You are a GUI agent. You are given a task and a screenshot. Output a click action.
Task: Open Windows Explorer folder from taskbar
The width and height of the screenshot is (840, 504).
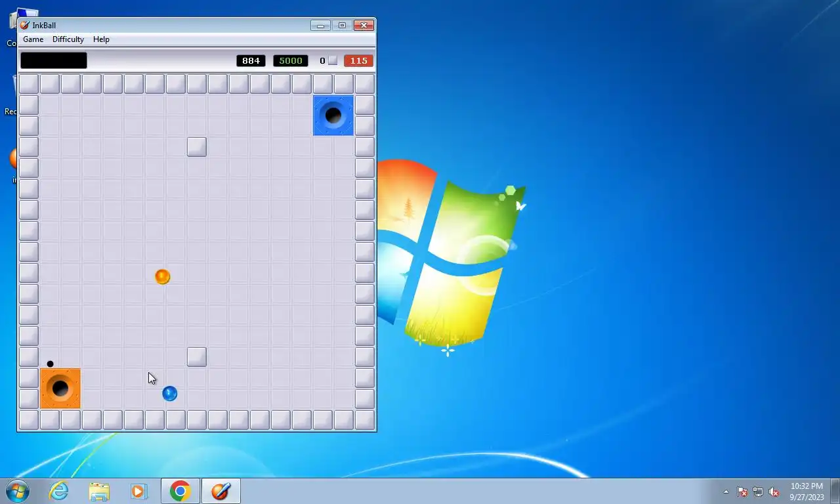[99, 491]
